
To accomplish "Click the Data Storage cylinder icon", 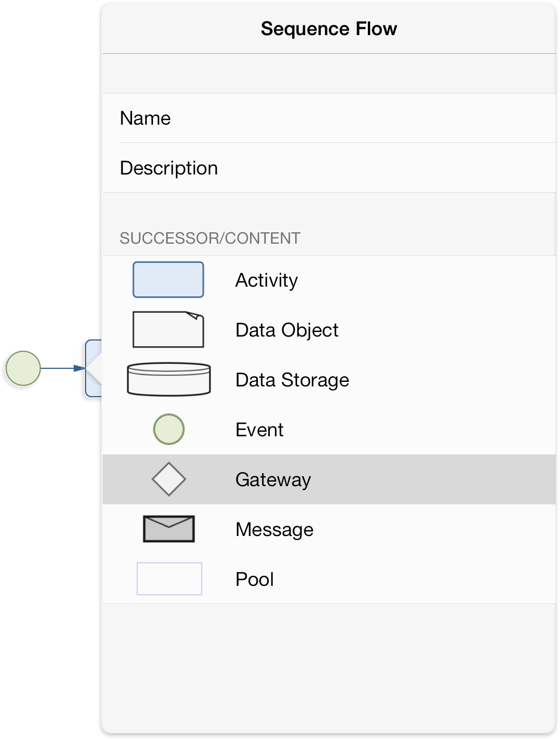I will click(x=169, y=379).
